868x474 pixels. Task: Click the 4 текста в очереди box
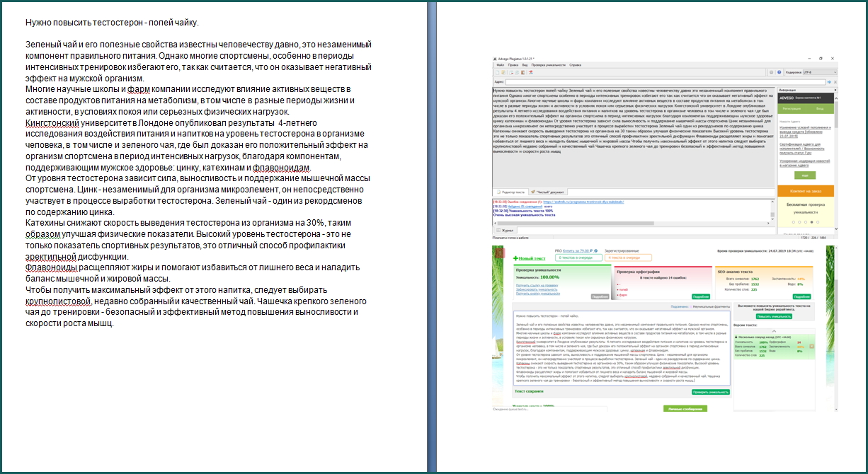click(628, 258)
